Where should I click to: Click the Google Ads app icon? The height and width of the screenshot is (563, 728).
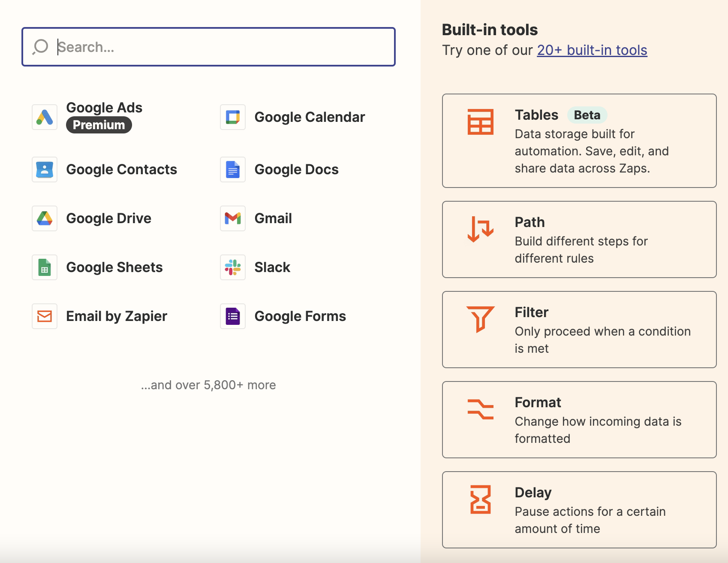tap(45, 117)
